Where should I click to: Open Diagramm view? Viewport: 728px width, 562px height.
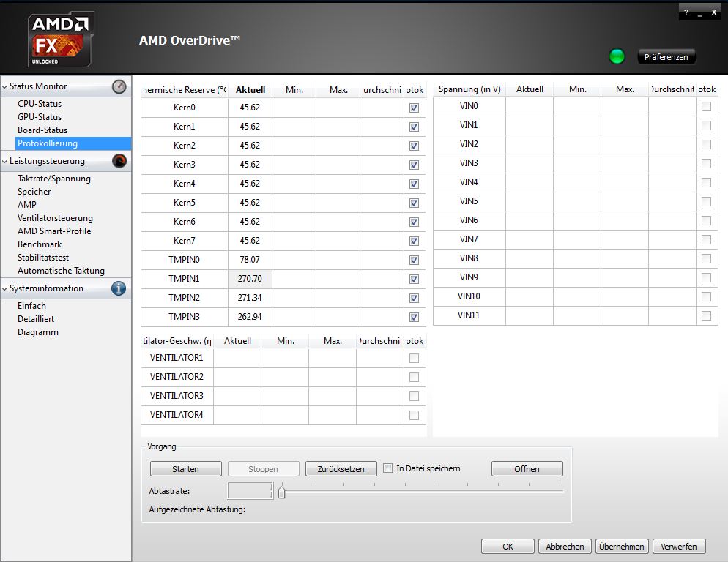pyautogui.click(x=37, y=332)
